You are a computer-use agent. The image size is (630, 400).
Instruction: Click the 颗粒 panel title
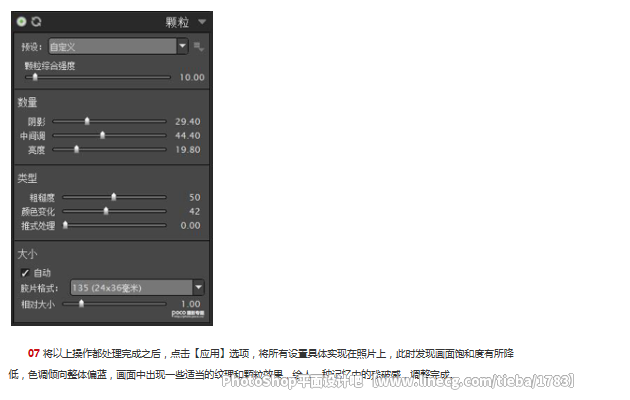(177, 22)
